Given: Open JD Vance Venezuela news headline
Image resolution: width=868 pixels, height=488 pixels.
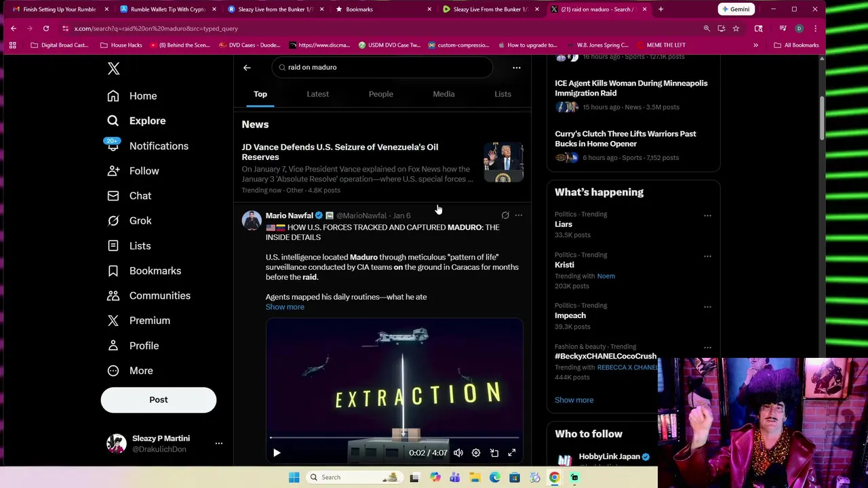Looking at the screenshot, I should [340, 152].
